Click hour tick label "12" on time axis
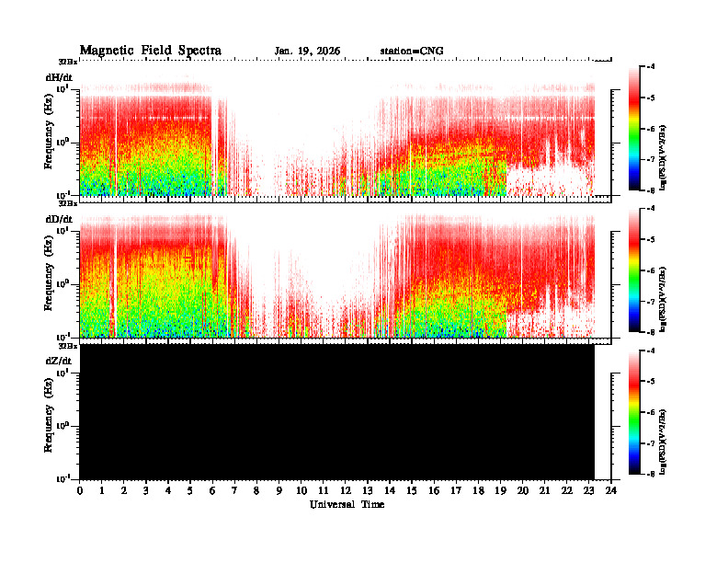Viewport: 728px width, 563px height. point(345,490)
